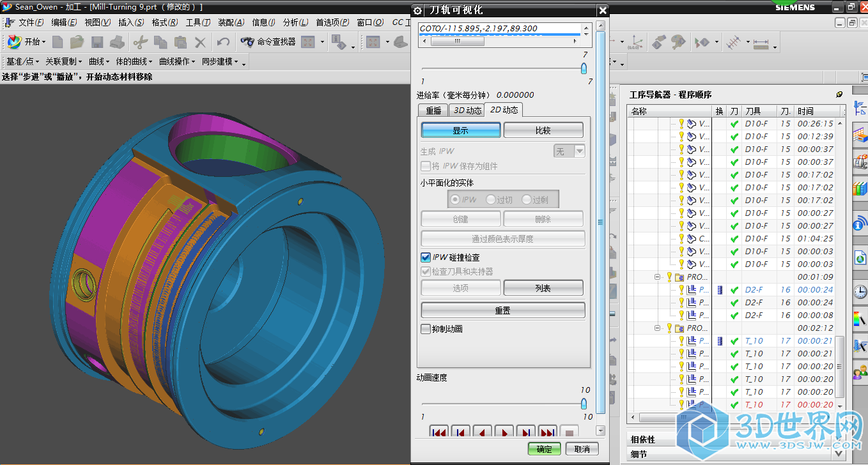
Task: Click the 列表 button
Action: 543,288
